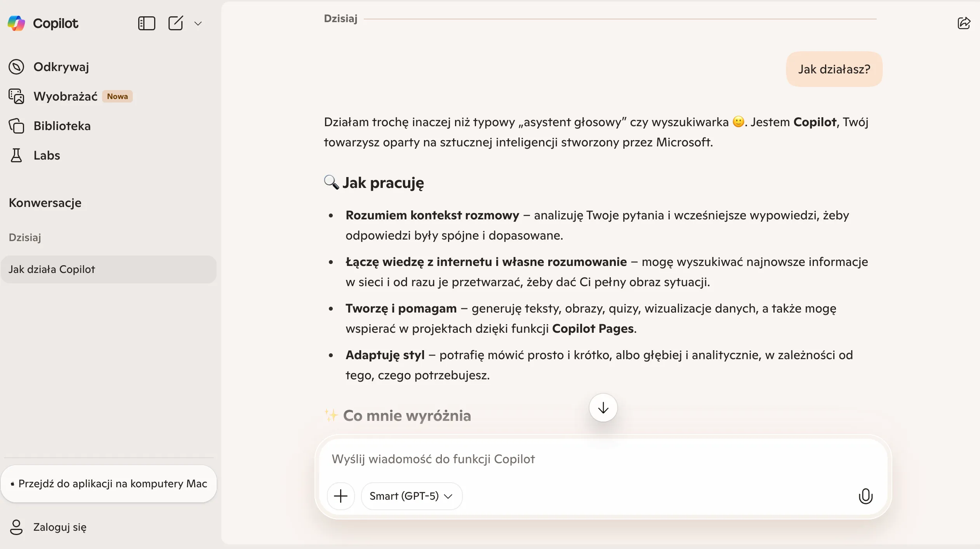Open the Biblioteka library icon
This screenshot has height=549, width=980.
pos(16,126)
